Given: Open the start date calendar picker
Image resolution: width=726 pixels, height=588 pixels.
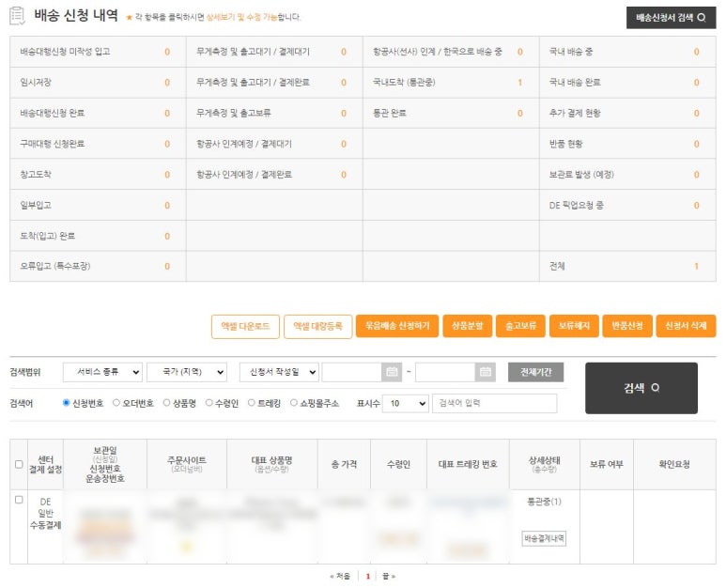Looking at the screenshot, I should [x=393, y=373].
